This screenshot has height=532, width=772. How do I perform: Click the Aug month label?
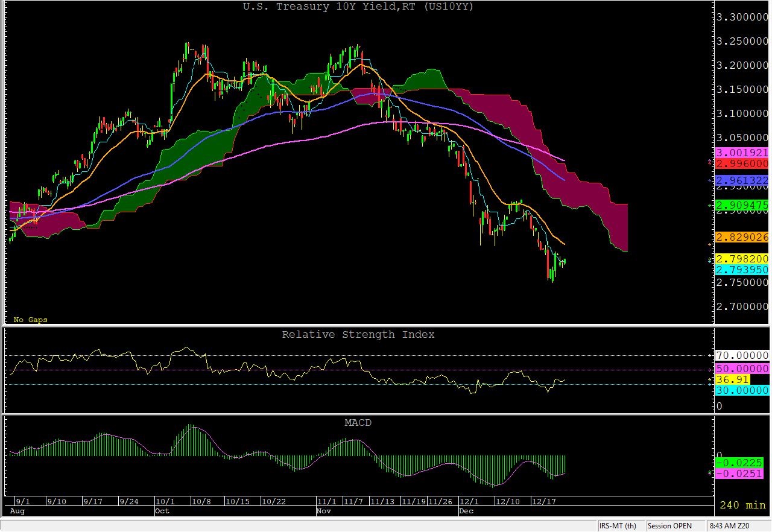[18, 511]
